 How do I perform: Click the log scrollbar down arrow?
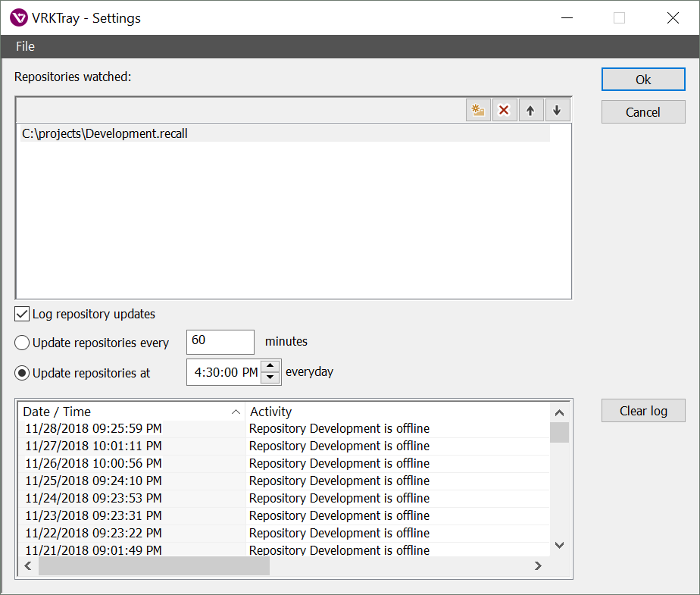point(559,545)
